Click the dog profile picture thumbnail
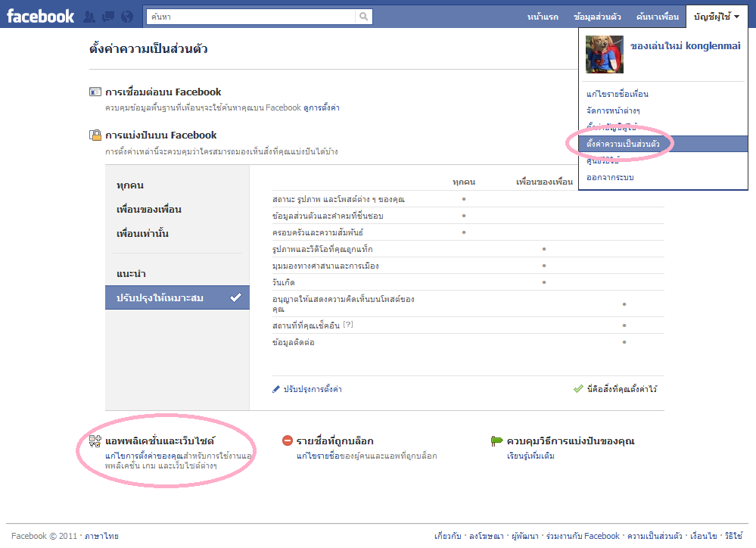The width and height of the screenshot is (756, 548). pyautogui.click(x=604, y=54)
